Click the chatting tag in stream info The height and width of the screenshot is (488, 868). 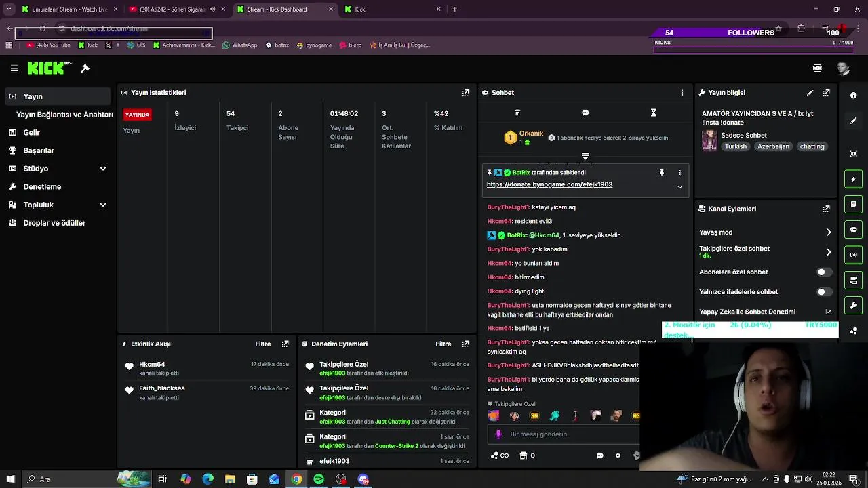coord(812,146)
